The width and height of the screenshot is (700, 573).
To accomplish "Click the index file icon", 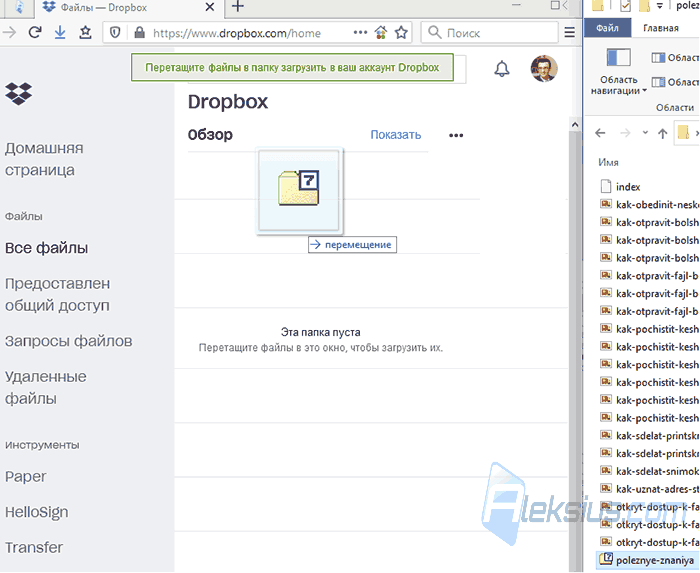I will tap(606, 186).
